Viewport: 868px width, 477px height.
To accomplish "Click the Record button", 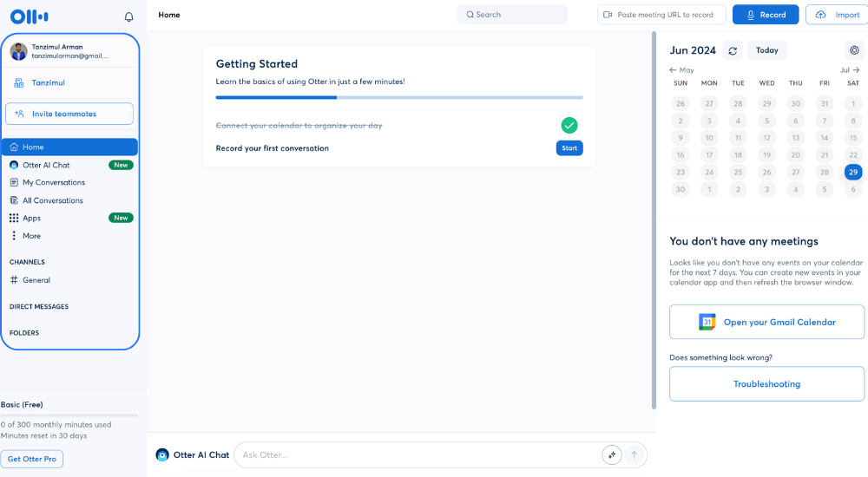I will [x=766, y=15].
